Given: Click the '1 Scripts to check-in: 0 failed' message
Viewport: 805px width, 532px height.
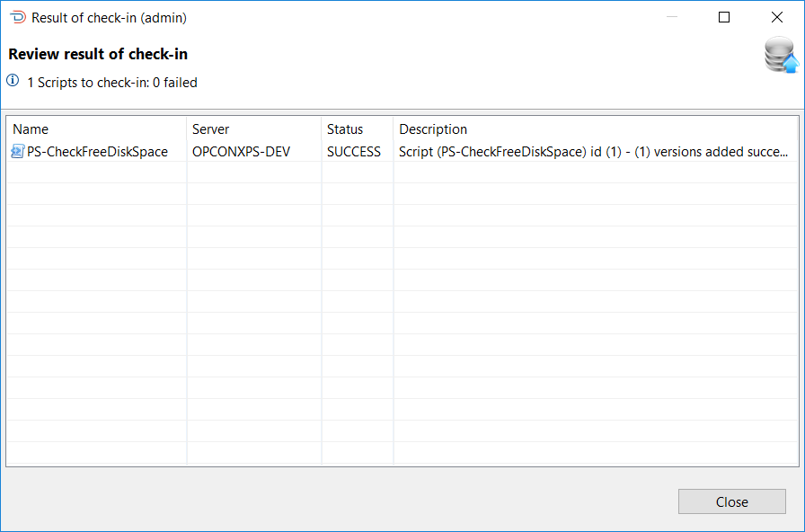Looking at the screenshot, I should pyautogui.click(x=112, y=82).
